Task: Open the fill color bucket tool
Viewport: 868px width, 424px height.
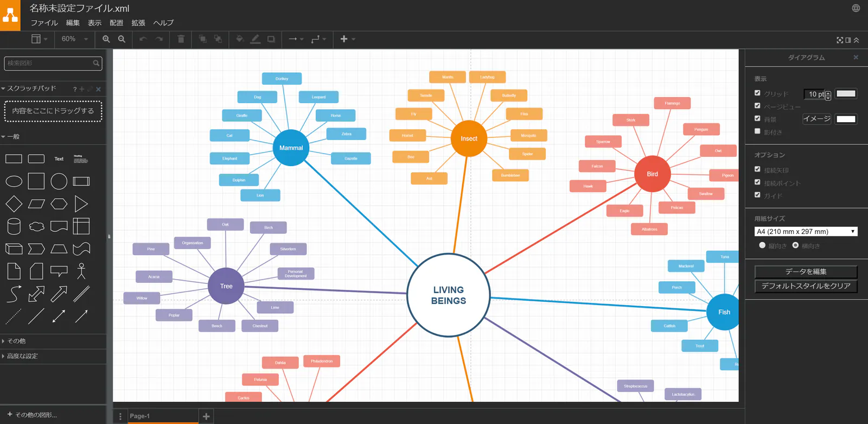Action: [240, 39]
